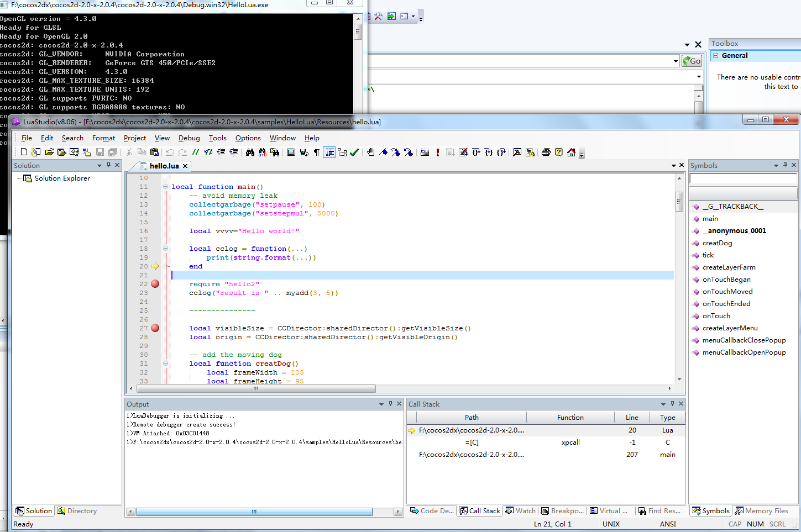The image size is (801, 532).
Task: Switch to the Watch tab
Action: click(521, 511)
